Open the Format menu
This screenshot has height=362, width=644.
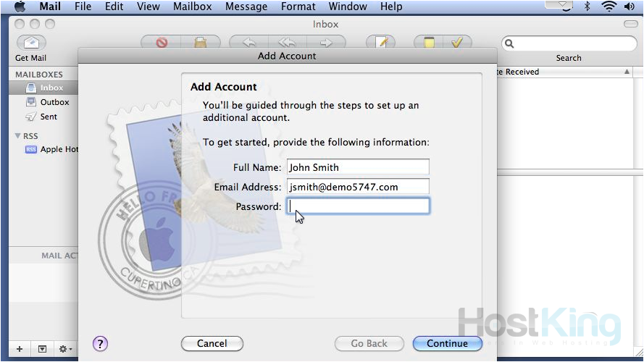pos(298,7)
